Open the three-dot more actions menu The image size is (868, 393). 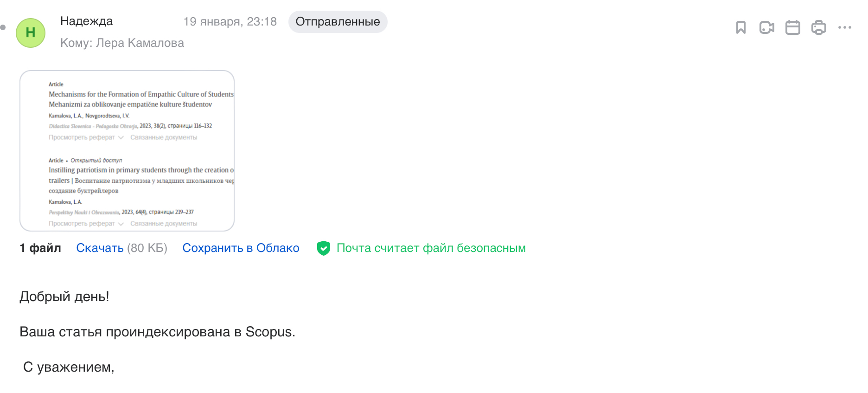(844, 28)
